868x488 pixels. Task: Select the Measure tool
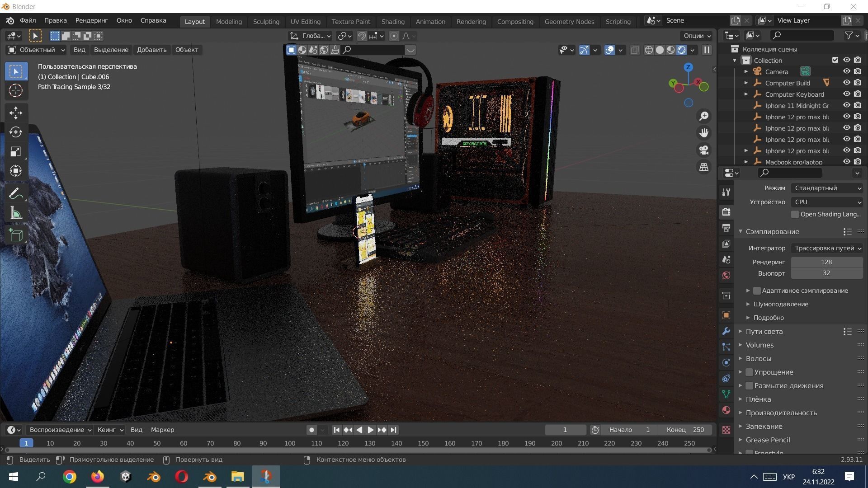(x=16, y=213)
